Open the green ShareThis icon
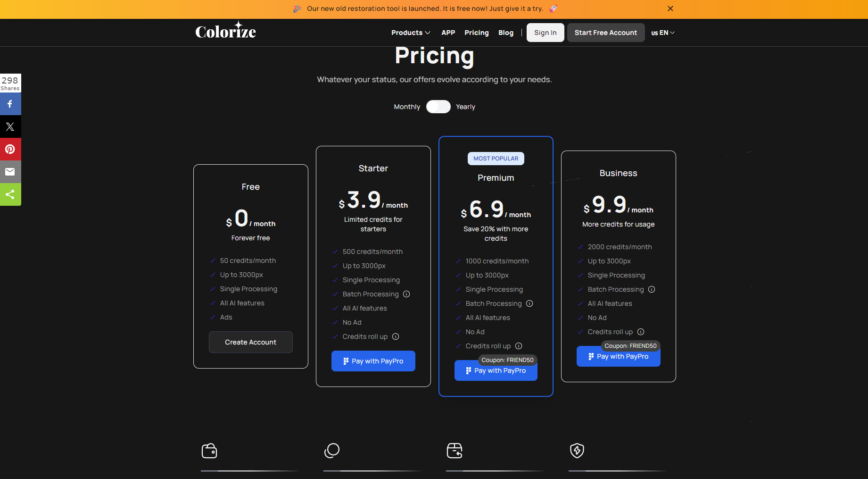The image size is (868, 479). tap(10, 194)
